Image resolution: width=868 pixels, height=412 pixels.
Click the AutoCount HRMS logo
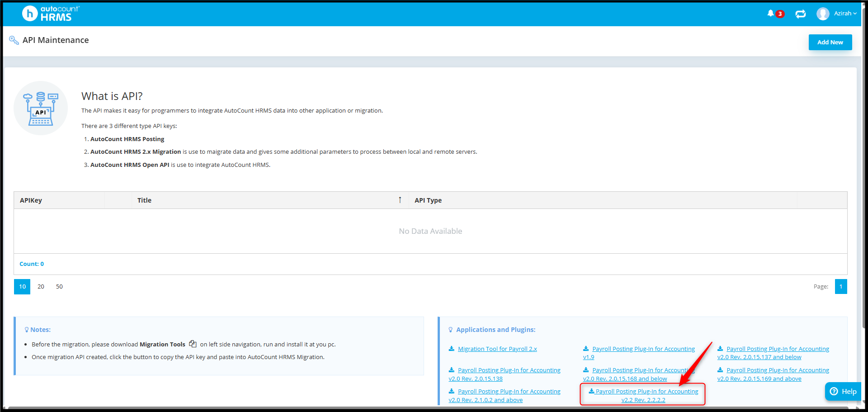(51, 14)
